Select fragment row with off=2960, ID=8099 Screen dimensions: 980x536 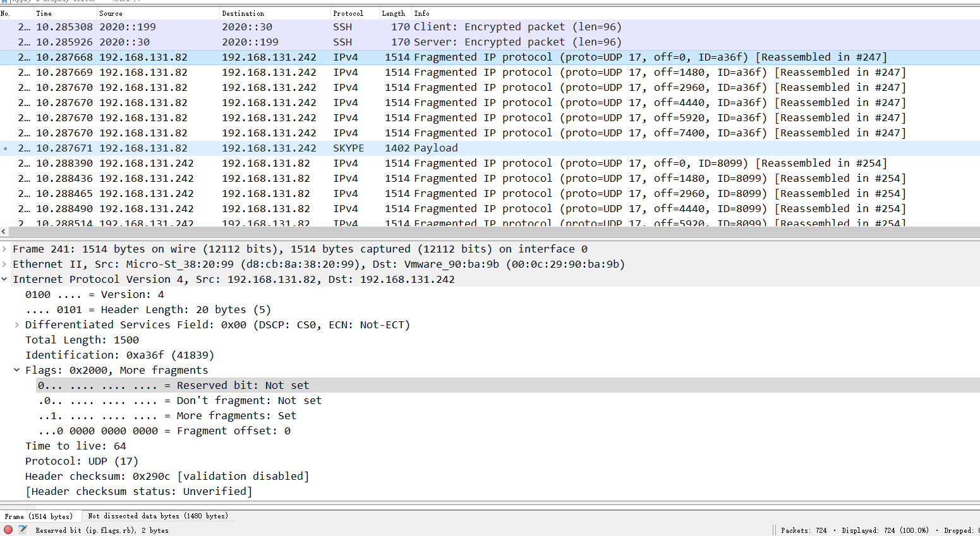[490, 193]
